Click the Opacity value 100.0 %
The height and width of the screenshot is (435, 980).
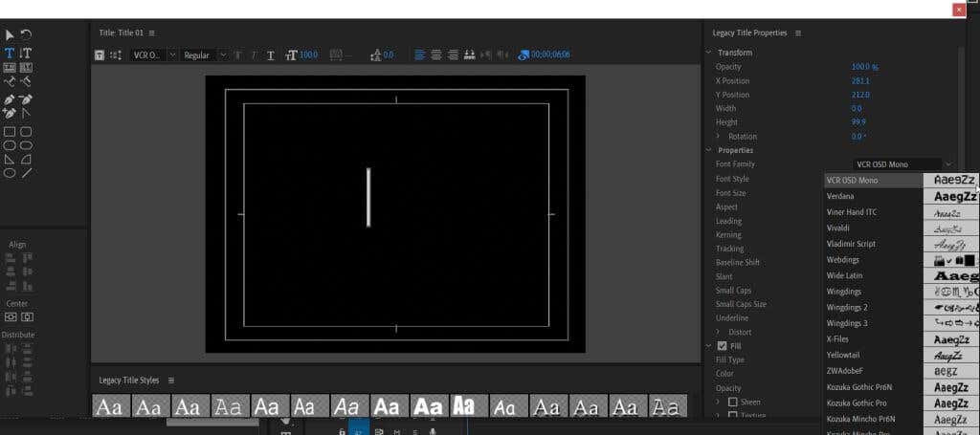[864, 67]
